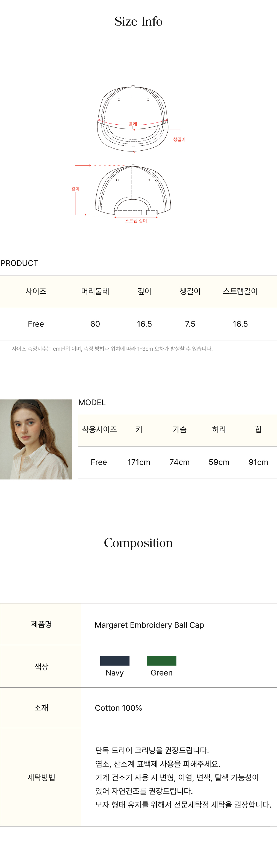Image resolution: width=277 pixels, height=868 pixels.
Task: Click the 스트랩길이 column header
Action: (240, 291)
